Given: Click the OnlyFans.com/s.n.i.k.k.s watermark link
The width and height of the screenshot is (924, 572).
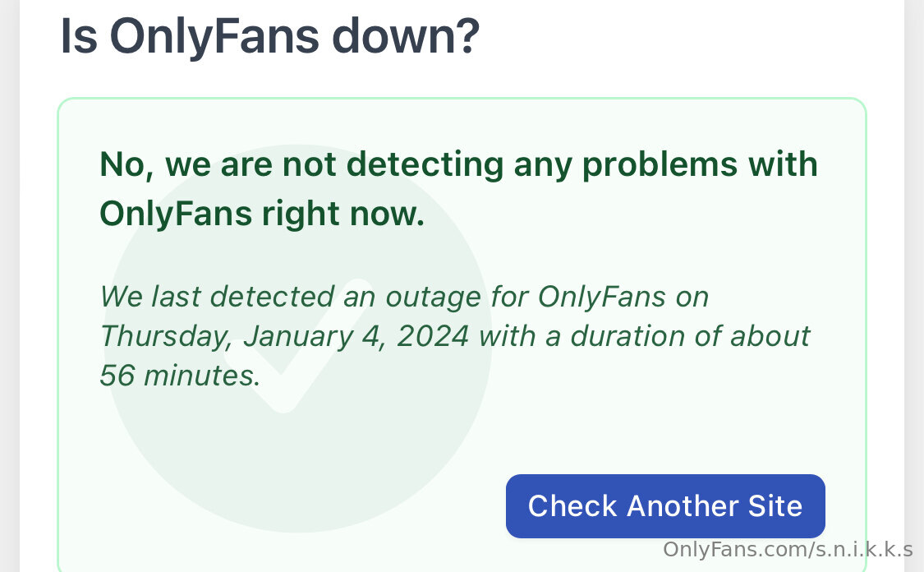Looking at the screenshot, I should tap(788, 550).
